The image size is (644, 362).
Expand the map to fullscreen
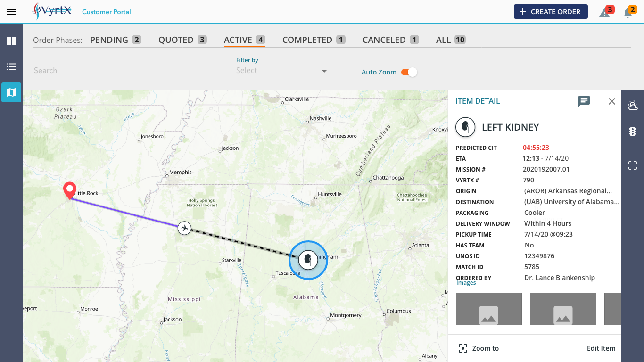(633, 165)
